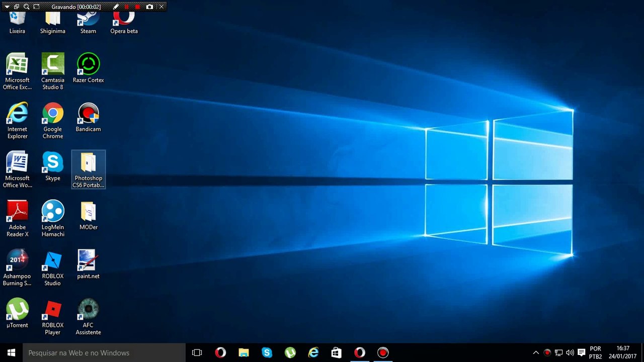The width and height of the screenshot is (644, 362).
Task: Select LogMeIn Hamachi desktop shortcut
Action: (x=53, y=219)
